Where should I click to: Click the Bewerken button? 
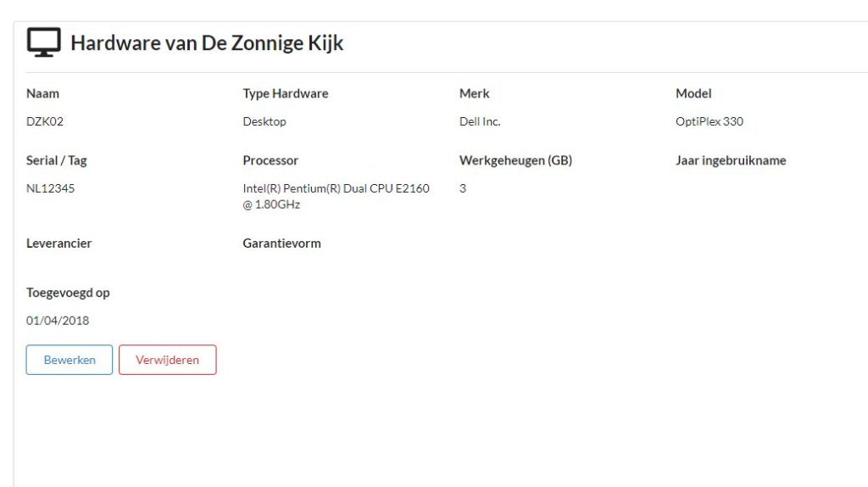[70, 360]
